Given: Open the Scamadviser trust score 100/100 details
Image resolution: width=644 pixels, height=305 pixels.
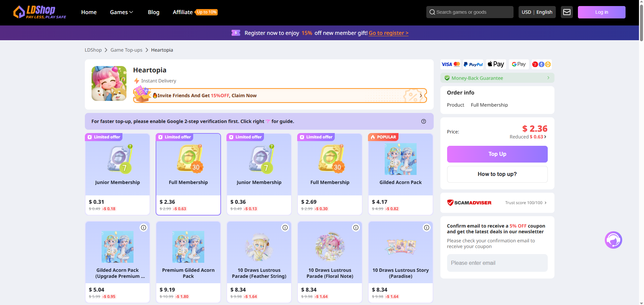Looking at the screenshot, I should pos(526,203).
